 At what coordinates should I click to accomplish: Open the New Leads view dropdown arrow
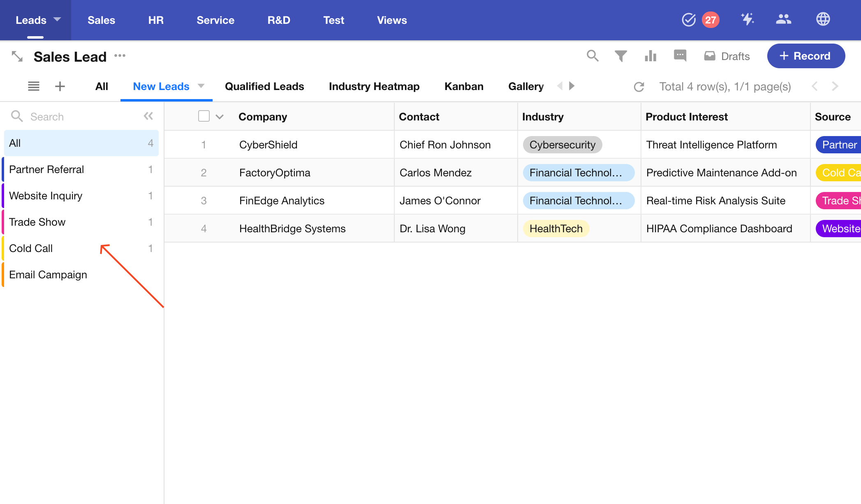[201, 86]
